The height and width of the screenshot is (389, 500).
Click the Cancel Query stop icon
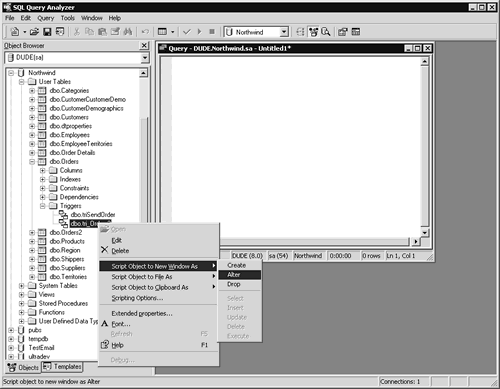[x=212, y=32]
